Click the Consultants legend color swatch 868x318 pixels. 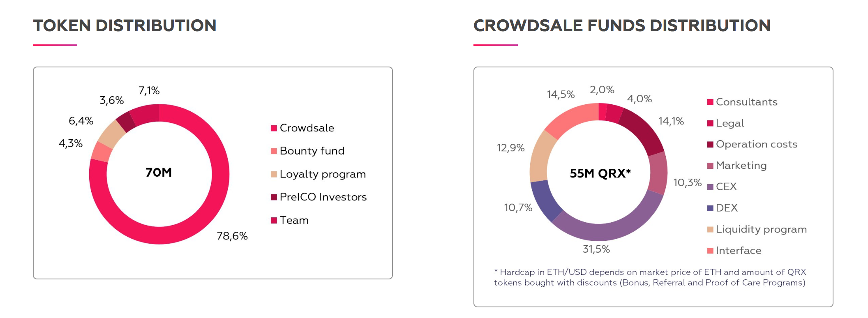(x=710, y=102)
